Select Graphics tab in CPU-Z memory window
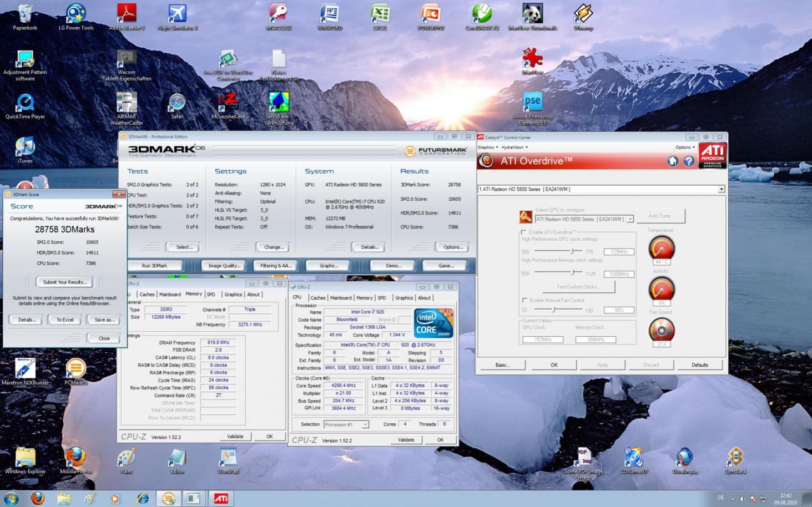Viewport: 812px width, 507px height. [233, 295]
